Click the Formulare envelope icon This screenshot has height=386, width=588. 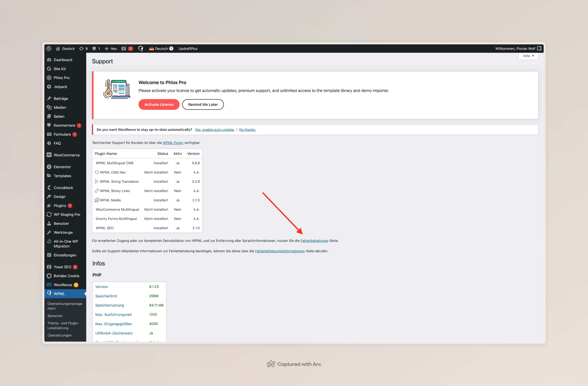pyautogui.click(x=49, y=134)
